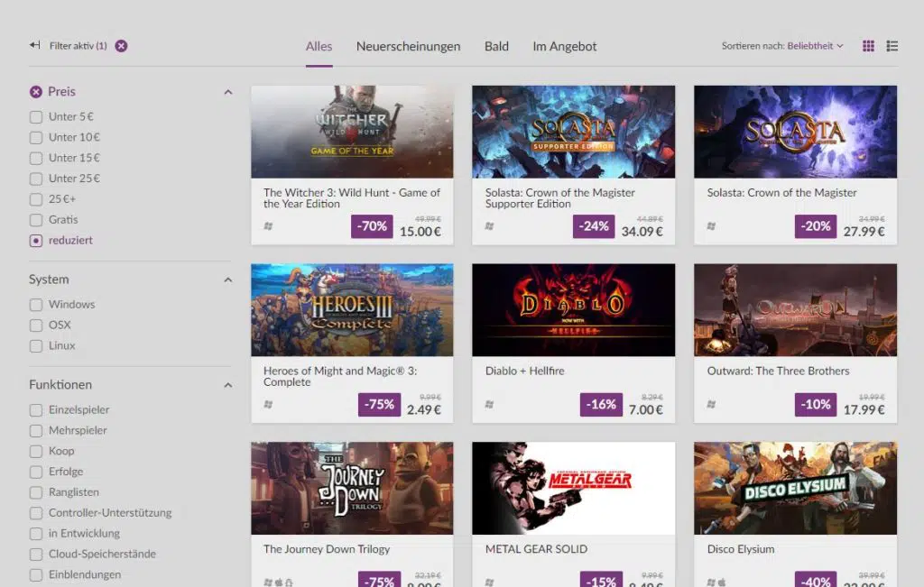Check the Cloud-Speicherstände filter
This screenshot has width=924, height=587.
tap(36, 555)
